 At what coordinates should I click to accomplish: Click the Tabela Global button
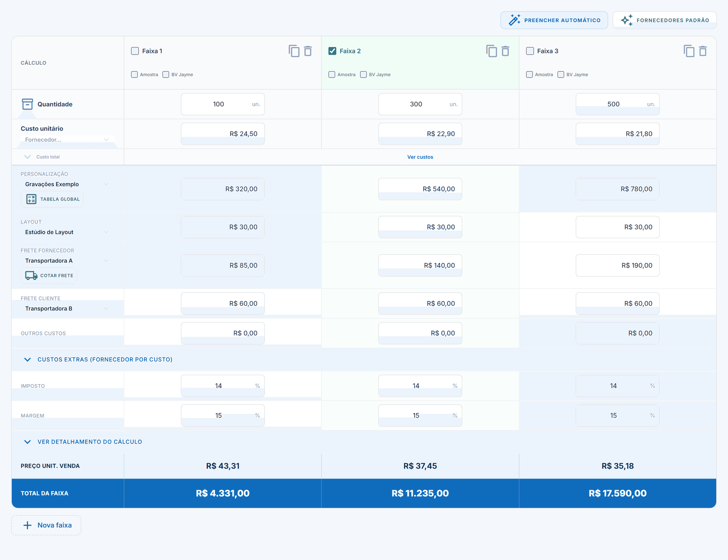coord(52,199)
